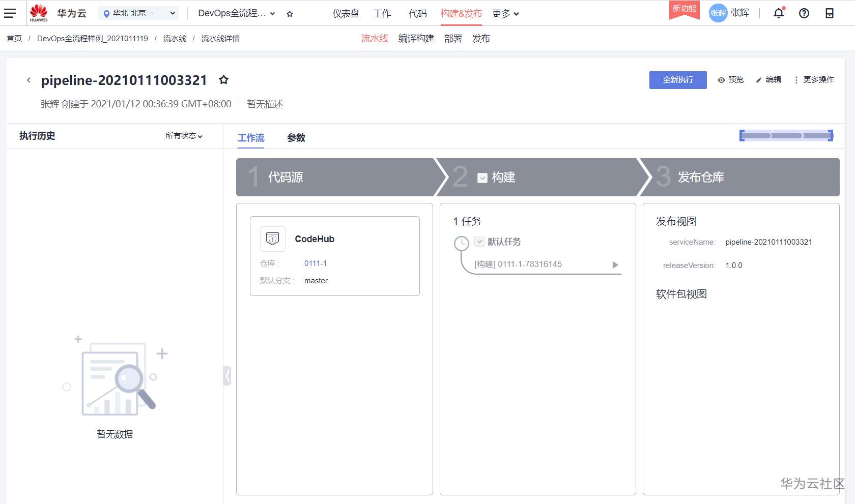Click the pipeline stage minimap overview
Image resolution: width=855 pixels, height=504 pixels.
pyautogui.click(x=786, y=136)
